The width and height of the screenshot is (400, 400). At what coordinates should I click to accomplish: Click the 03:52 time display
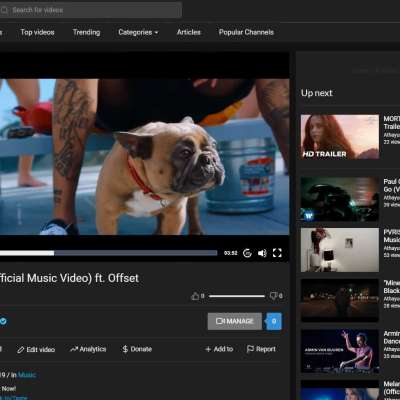point(231,253)
